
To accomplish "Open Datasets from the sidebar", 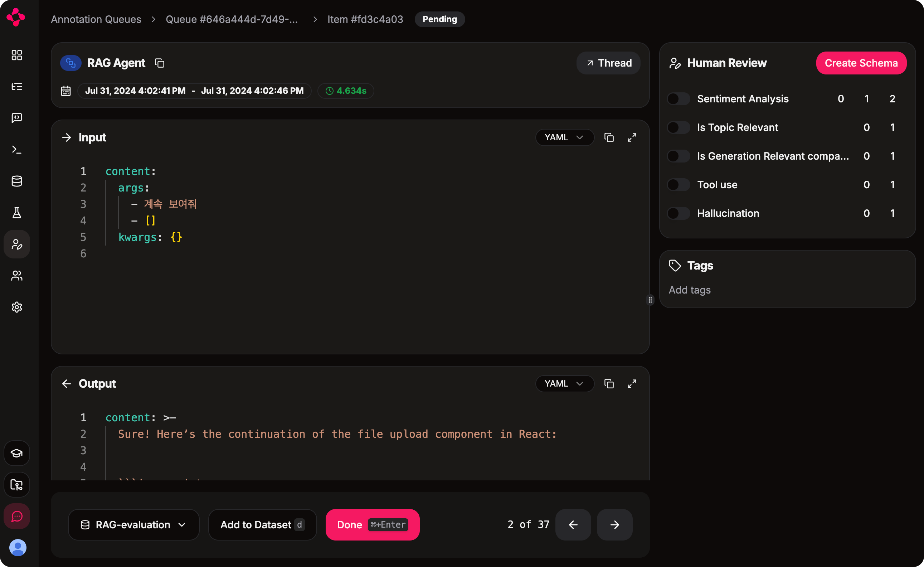I will tap(16, 181).
